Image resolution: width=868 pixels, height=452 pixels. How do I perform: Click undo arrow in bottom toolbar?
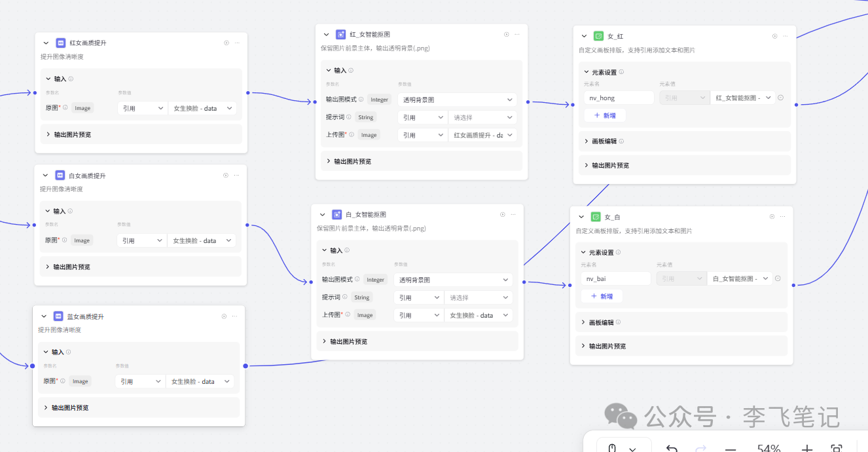(671, 449)
